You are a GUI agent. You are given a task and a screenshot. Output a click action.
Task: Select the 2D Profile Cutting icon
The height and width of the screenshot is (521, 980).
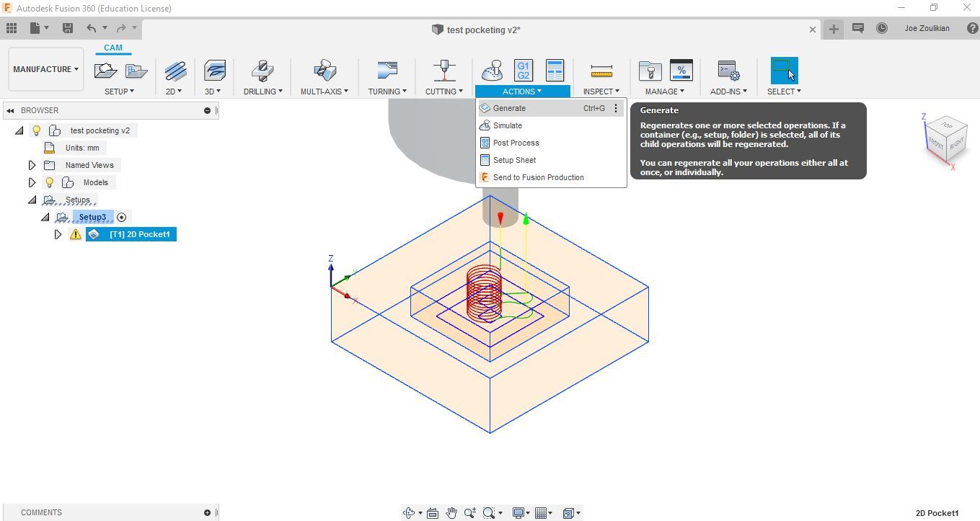click(x=443, y=71)
